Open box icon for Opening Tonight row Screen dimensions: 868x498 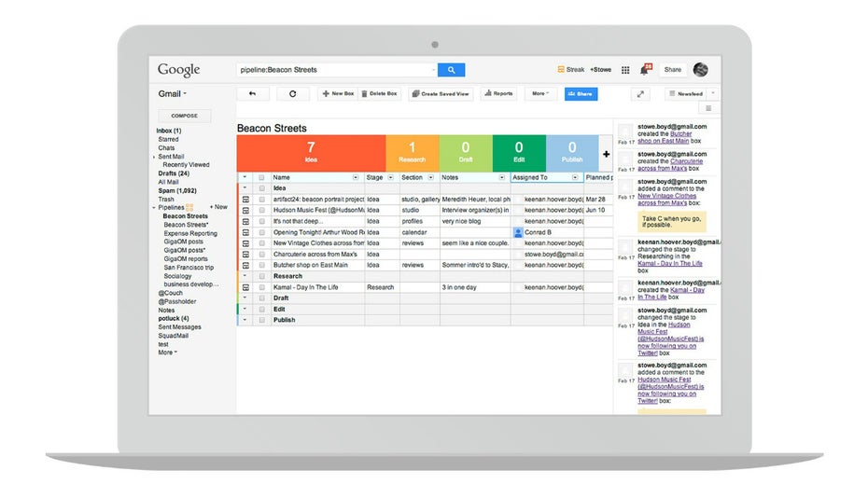(x=245, y=232)
